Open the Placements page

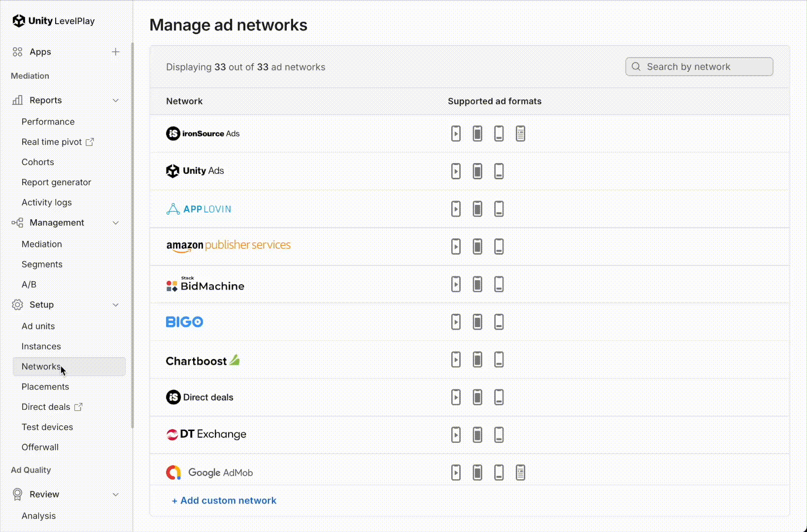(x=45, y=387)
